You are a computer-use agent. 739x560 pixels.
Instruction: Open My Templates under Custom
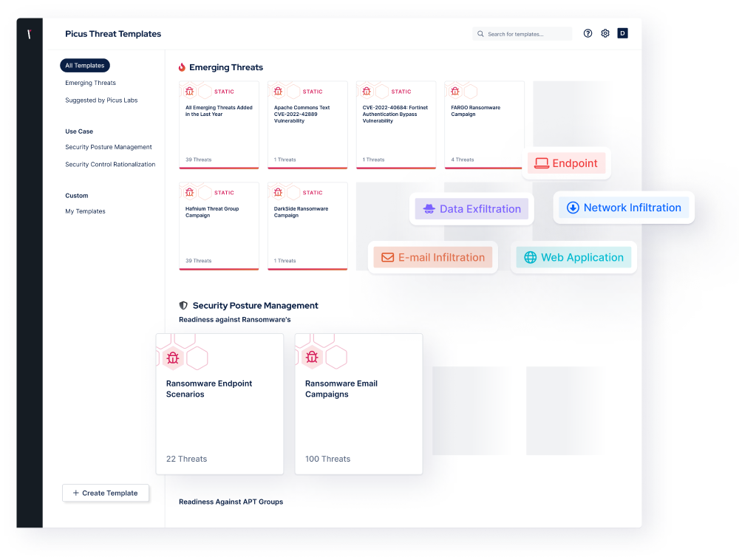point(84,211)
